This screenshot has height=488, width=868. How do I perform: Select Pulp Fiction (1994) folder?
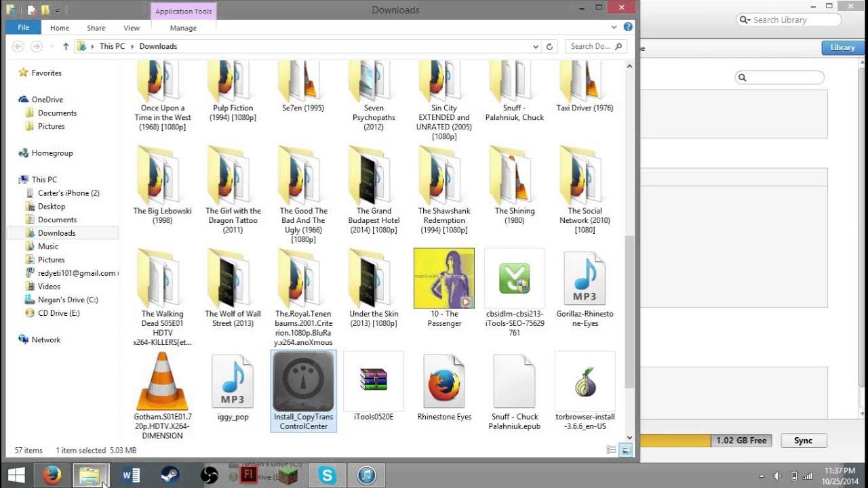(x=233, y=91)
